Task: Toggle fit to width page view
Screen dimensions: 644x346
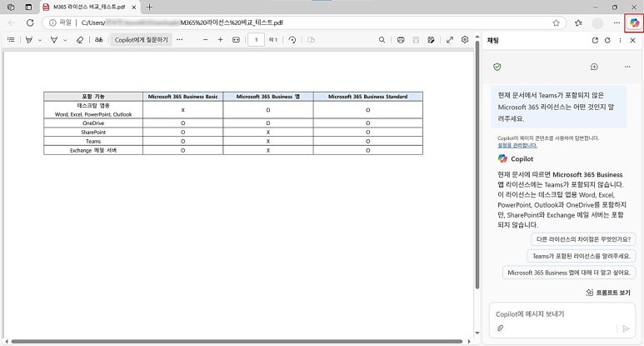Action: click(x=236, y=39)
